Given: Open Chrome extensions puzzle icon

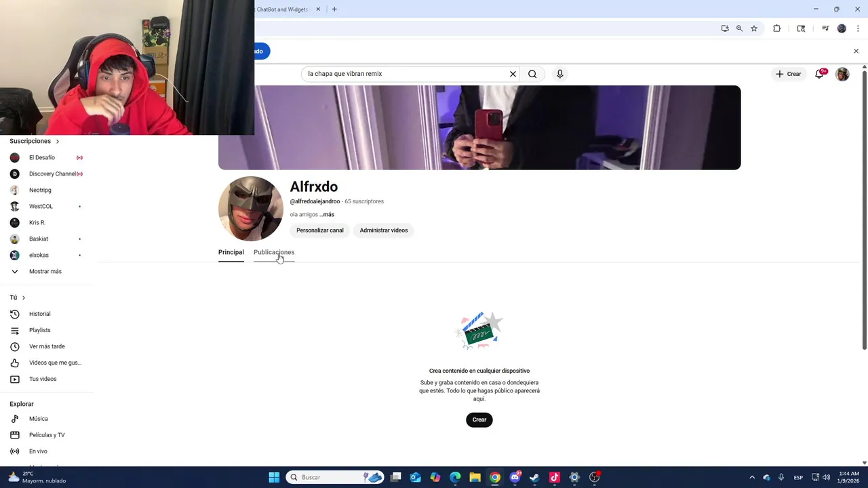Looking at the screenshot, I should [x=777, y=28].
